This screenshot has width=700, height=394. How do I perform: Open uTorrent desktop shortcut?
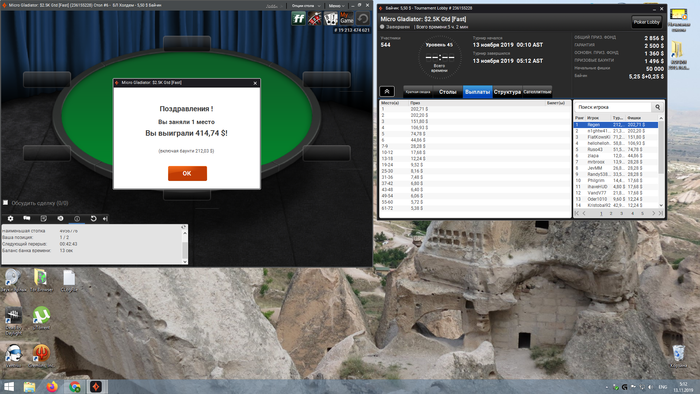coord(41,318)
